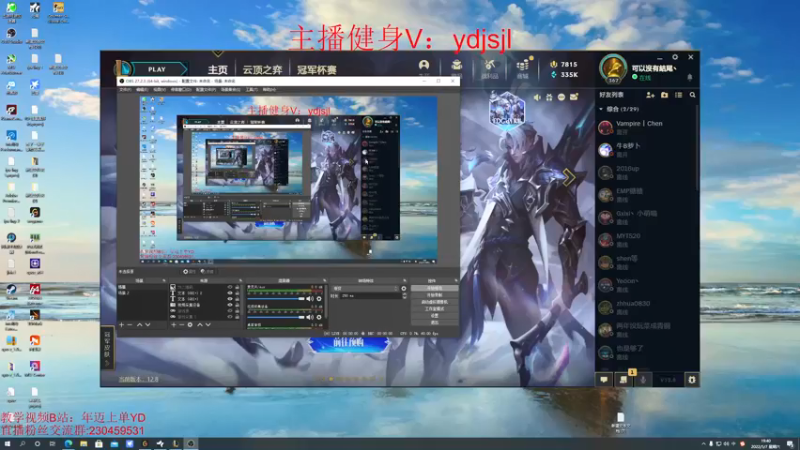Click OBS start streaming button
This screenshot has width=800, height=450.
coord(434,288)
